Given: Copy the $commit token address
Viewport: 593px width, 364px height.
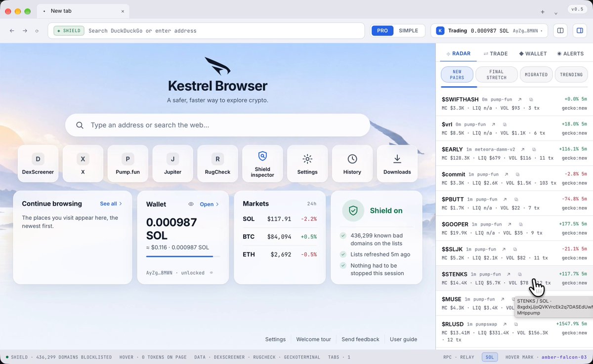Looking at the screenshot, I should [517, 174].
